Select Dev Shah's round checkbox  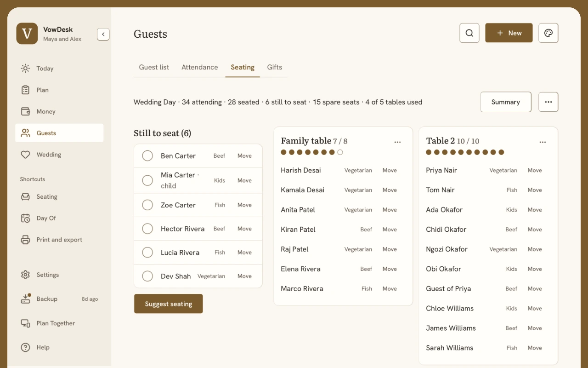tap(147, 276)
